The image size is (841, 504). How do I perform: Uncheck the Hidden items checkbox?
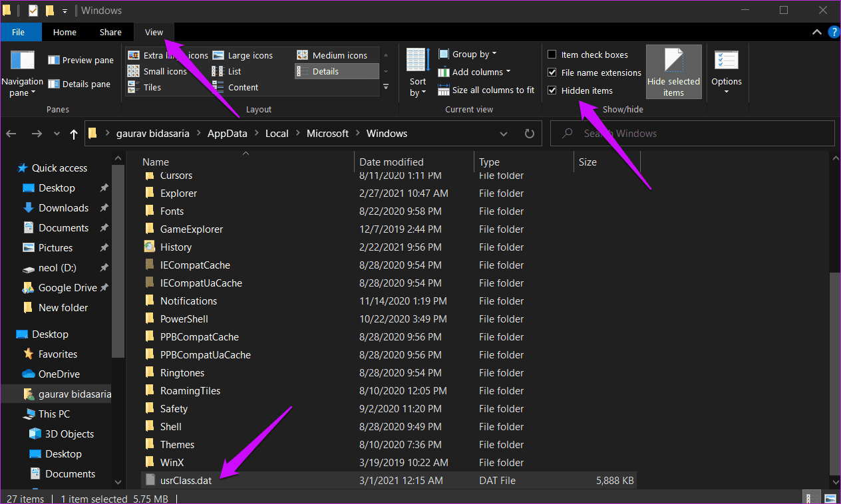552,90
